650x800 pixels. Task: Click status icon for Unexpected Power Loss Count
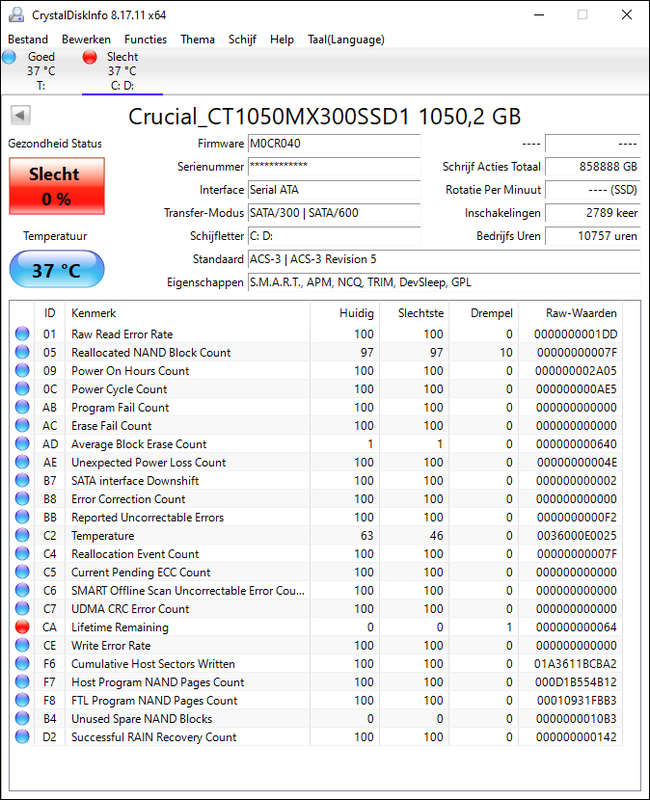pos(22,462)
